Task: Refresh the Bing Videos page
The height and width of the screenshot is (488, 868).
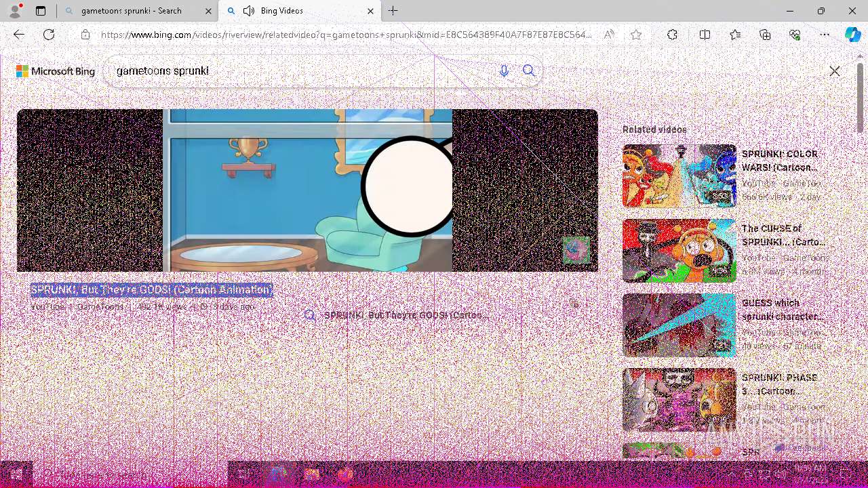Action: [x=49, y=35]
